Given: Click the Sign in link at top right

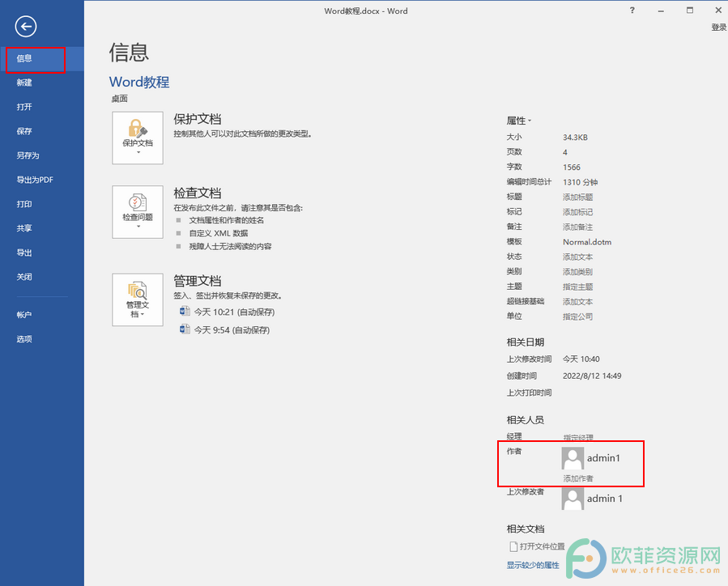Looking at the screenshot, I should tap(719, 28).
